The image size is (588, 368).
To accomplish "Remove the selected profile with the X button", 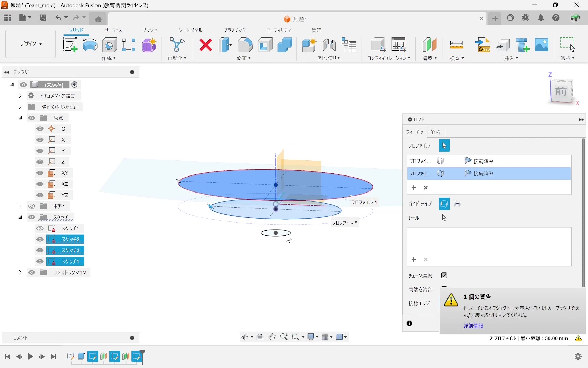I will (x=426, y=188).
